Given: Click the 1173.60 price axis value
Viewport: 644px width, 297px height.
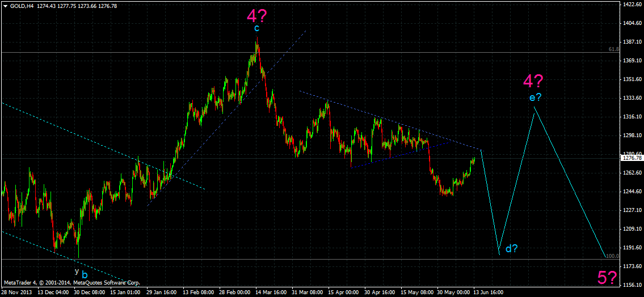Looking at the screenshot, I should [x=632, y=266].
